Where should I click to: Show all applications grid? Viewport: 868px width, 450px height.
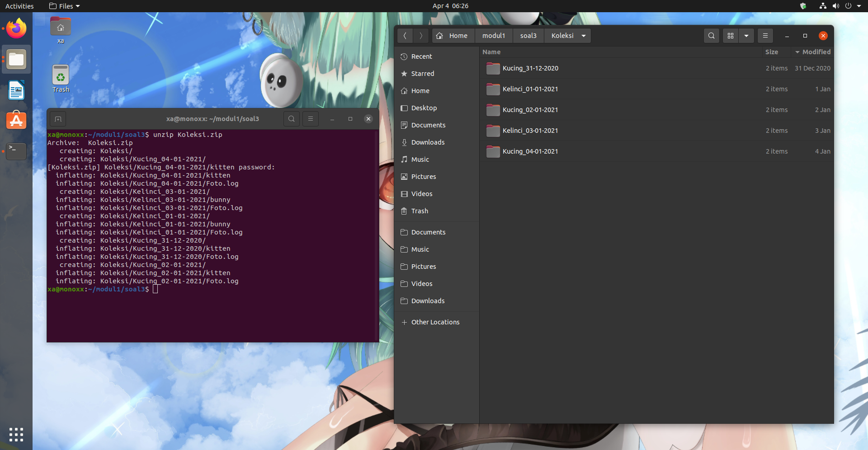16,435
